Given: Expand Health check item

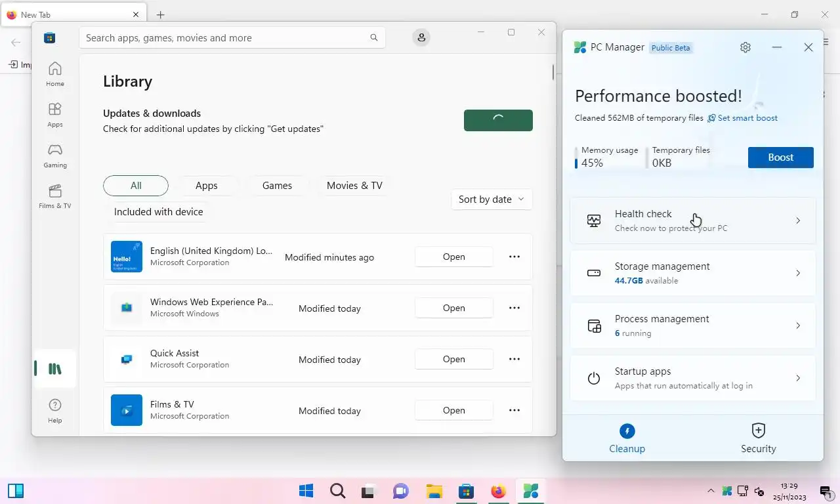Looking at the screenshot, I should [x=693, y=220].
